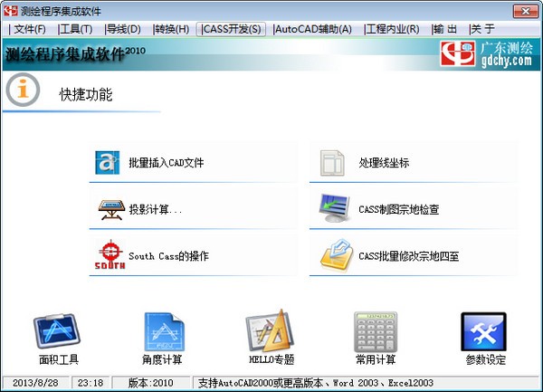Open the 角度计算 blueprint page icon
Screen dimensions: 543x392
coord(164,331)
